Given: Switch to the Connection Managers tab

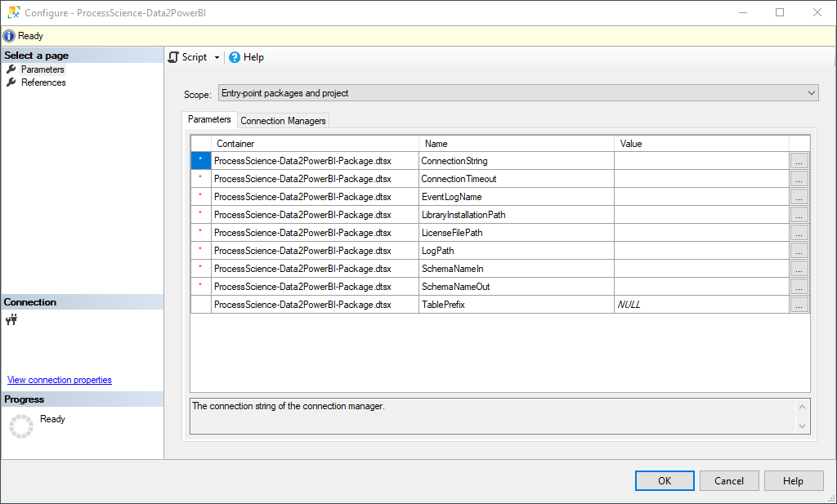Looking at the screenshot, I should pyautogui.click(x=283, y=121).
